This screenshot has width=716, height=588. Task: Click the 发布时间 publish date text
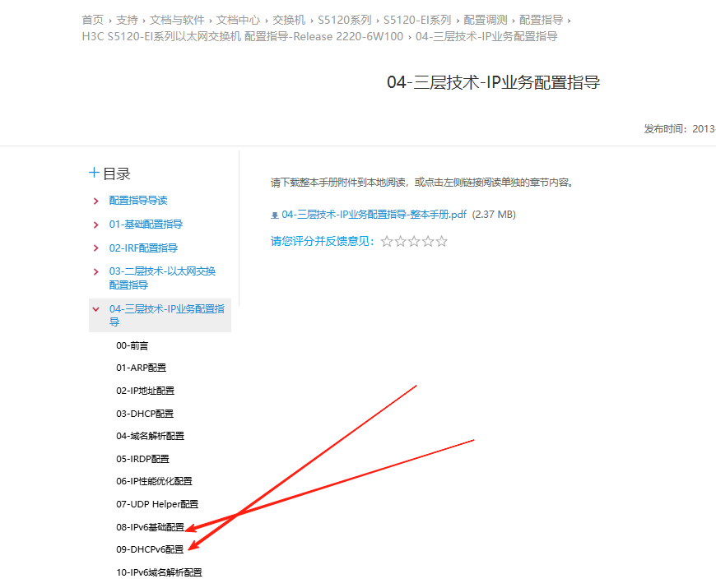tap(680, 129)
